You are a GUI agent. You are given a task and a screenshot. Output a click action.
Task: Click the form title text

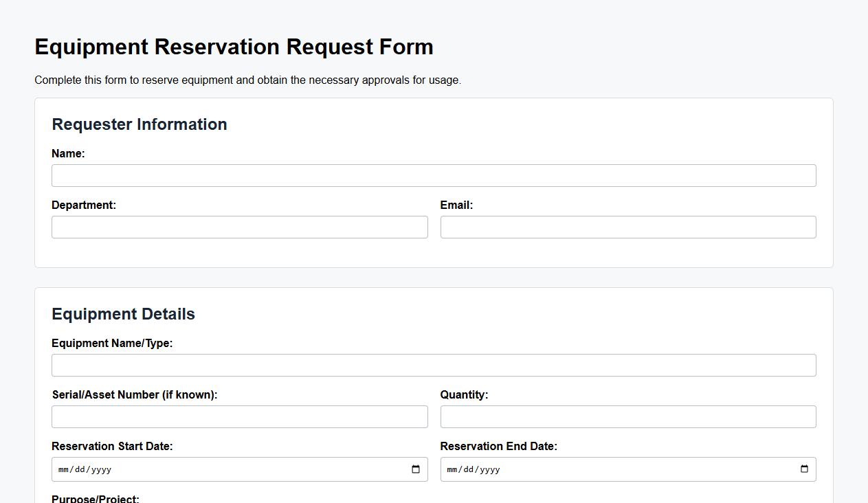[x=234, y=47]
